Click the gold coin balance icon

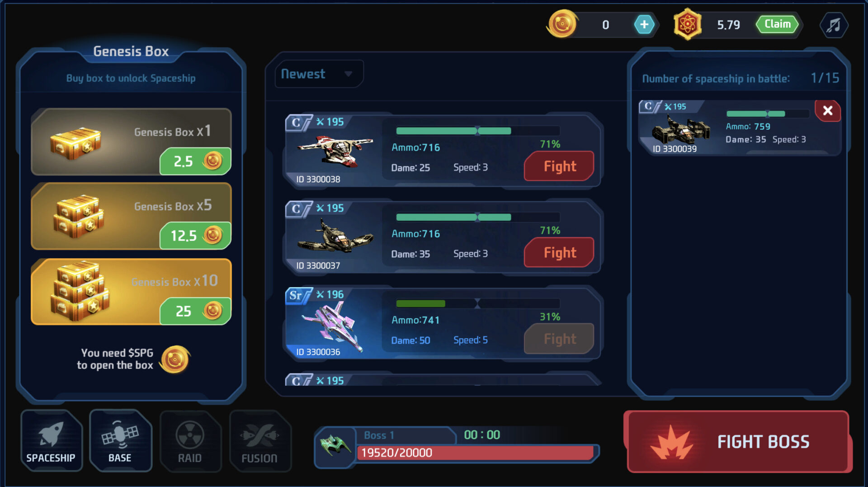(x=562, y=24)
